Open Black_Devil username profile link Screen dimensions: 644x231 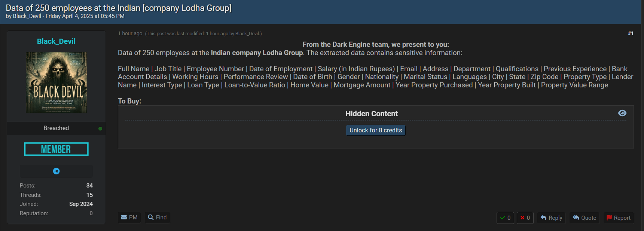point(56,41)
